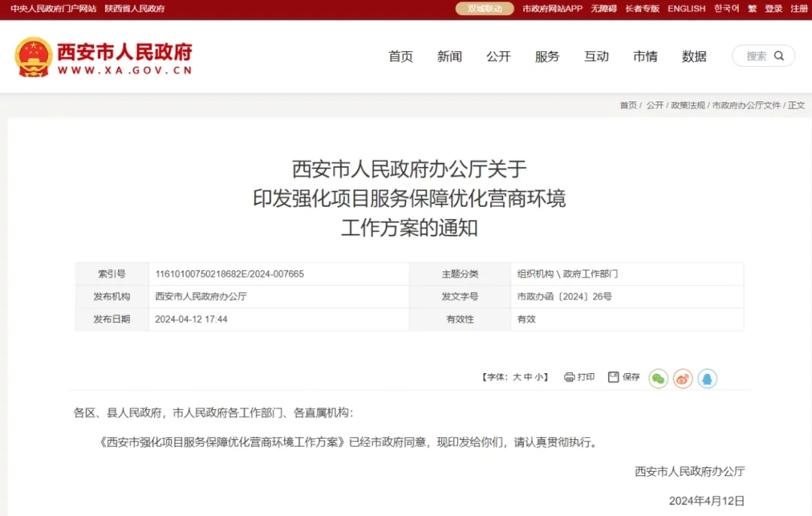Image resolution: width=812 pixels, height=516 pixels.
Task: Set font size to small (小)
Action: click(538, 377)
